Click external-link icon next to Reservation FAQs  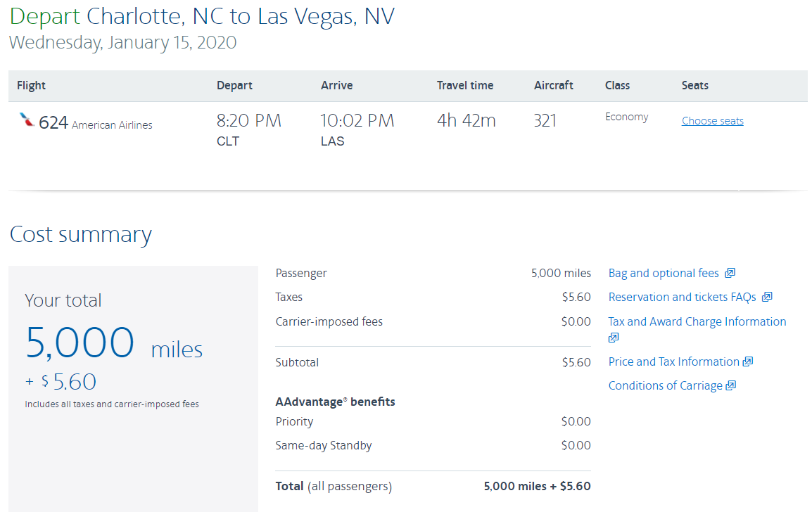tap(767, 297)
